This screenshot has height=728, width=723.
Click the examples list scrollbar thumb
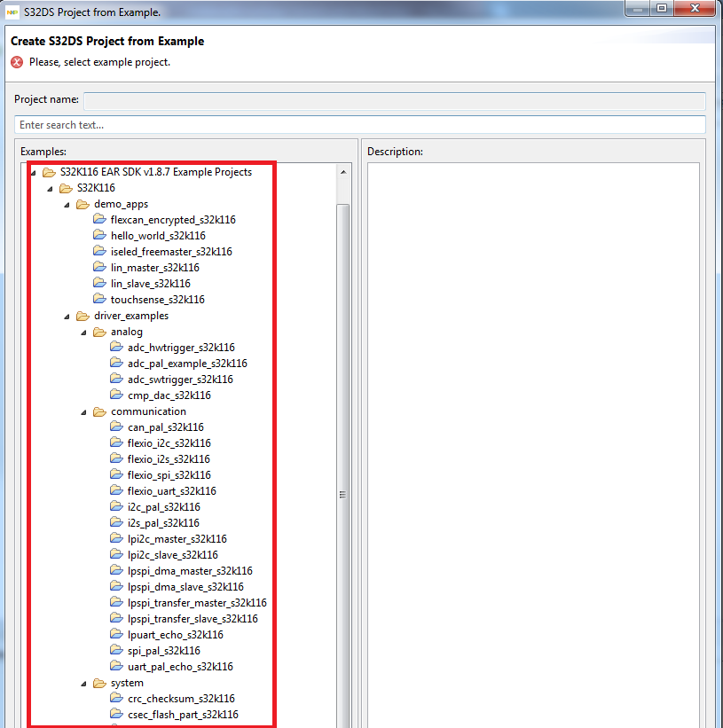(343, 466)
